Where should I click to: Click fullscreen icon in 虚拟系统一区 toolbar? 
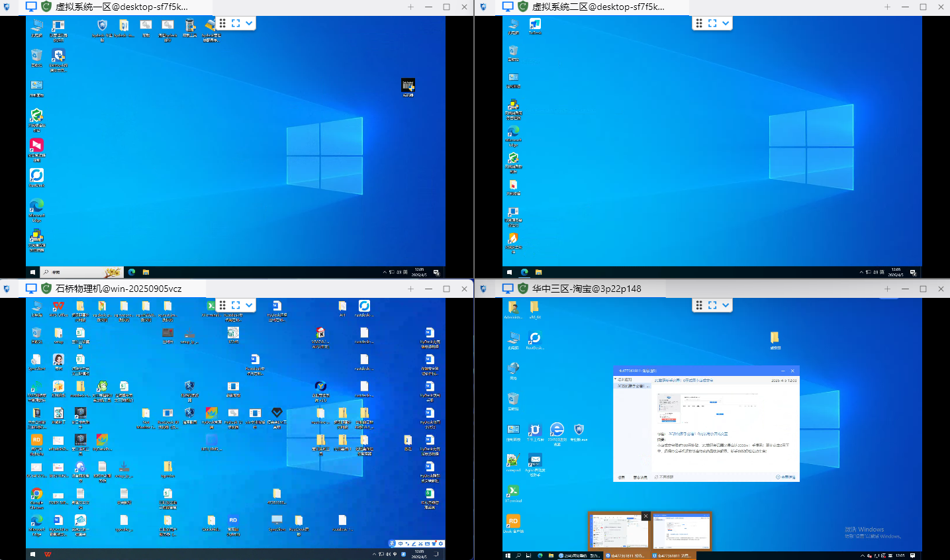tap(236, 23)
